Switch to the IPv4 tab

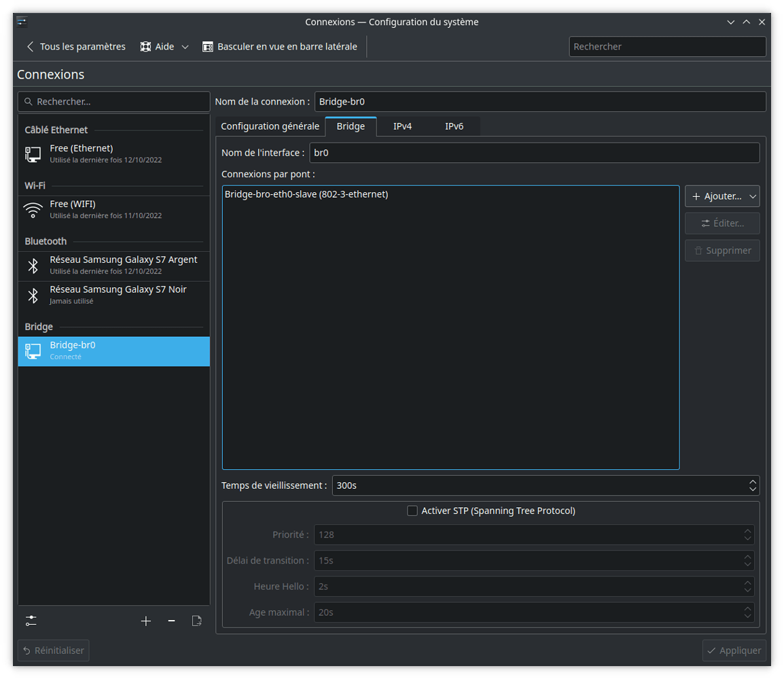(402, 126)
